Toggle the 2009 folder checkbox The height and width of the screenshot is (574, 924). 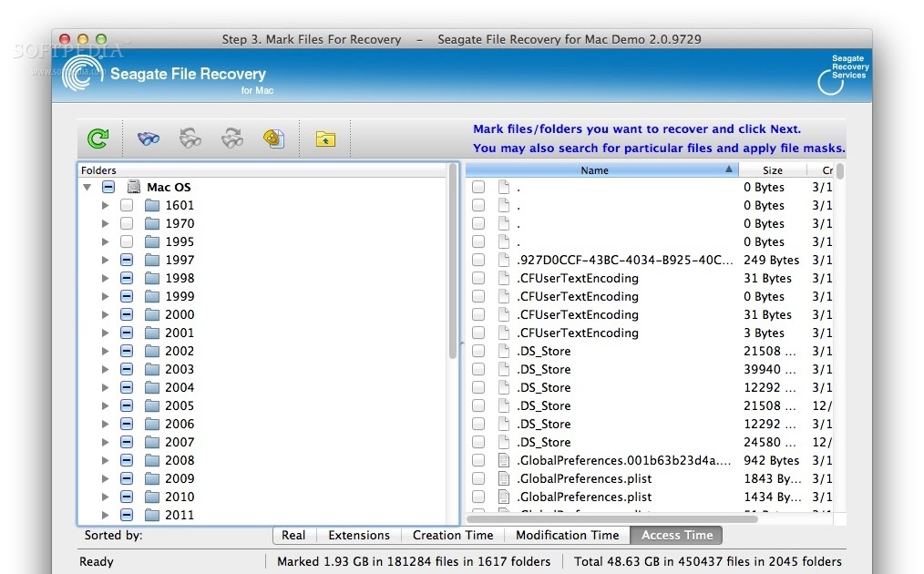[127, 478]
